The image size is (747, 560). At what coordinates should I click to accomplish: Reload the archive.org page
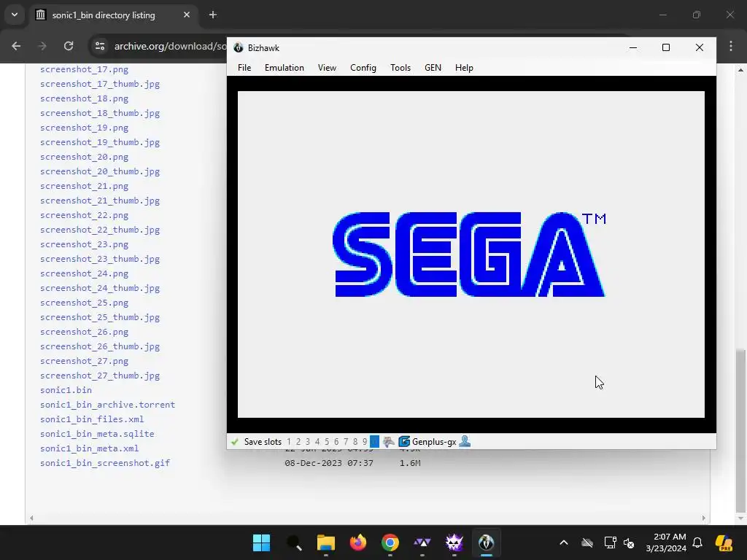(69, 46)
